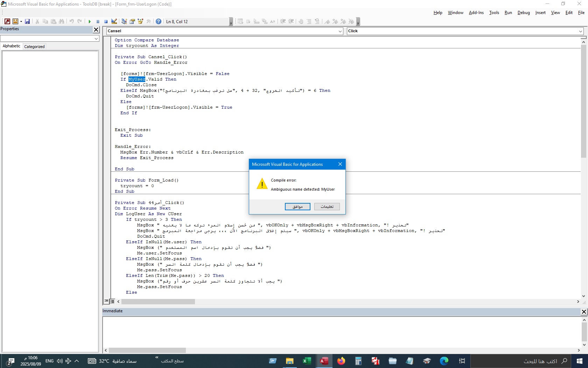The height and width of the screenshot is (368, 588).
Task: Open the File menu
Action: pos(581,13)
